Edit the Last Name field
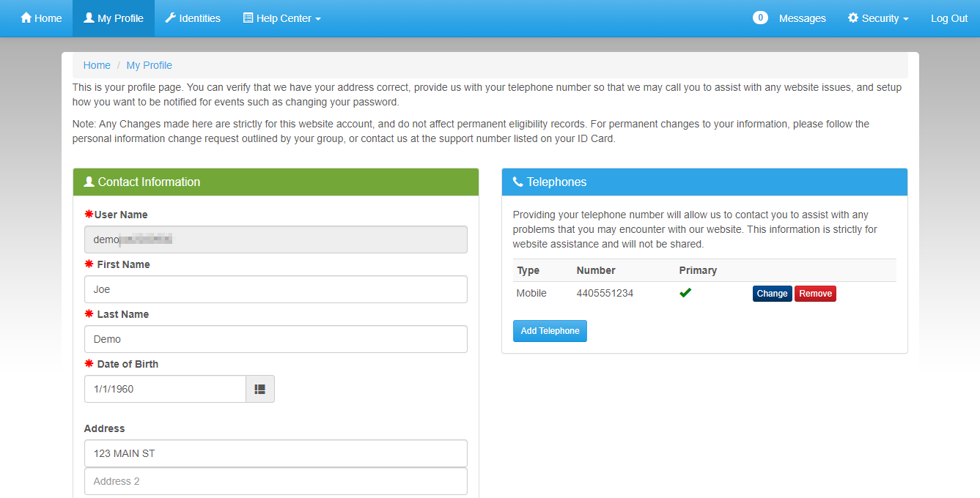The height and width of the screenshot is (498, 980). click(x=276, y=339)
